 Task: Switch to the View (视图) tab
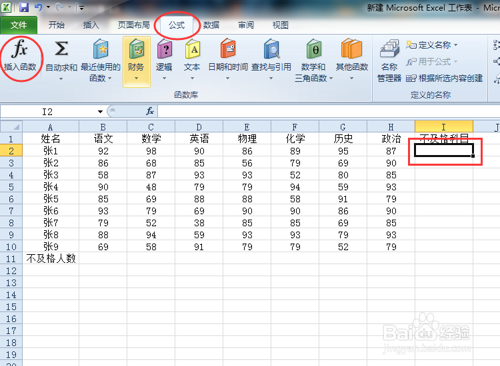coord(281,25)
